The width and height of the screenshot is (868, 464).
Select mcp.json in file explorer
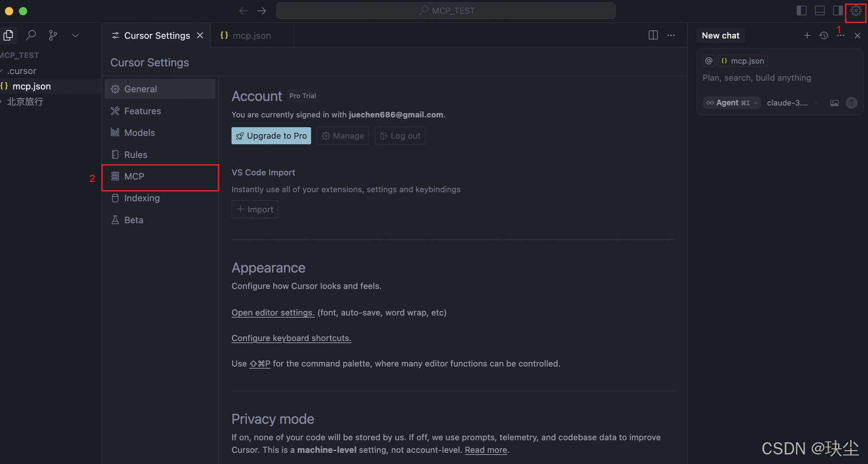click(x=50, y=86)
